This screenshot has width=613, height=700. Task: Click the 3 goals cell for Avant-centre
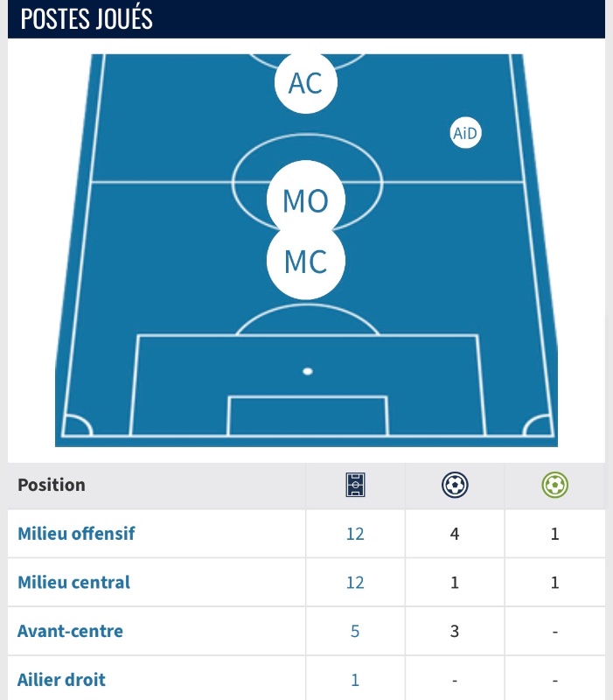(x=455, y=631)
